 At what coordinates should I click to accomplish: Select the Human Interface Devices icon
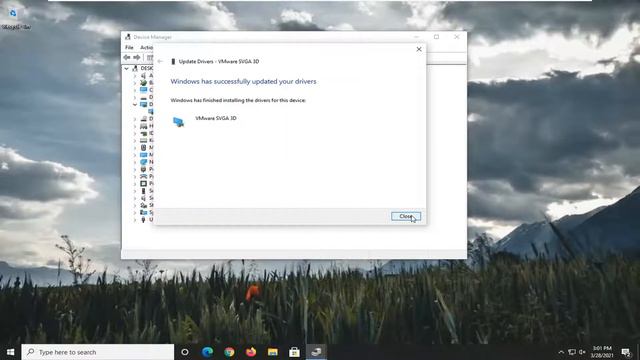point(143,126)
